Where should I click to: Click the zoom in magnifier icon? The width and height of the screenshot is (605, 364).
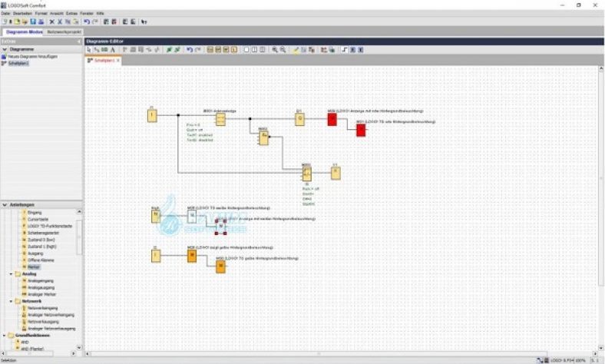coord(275,50)
